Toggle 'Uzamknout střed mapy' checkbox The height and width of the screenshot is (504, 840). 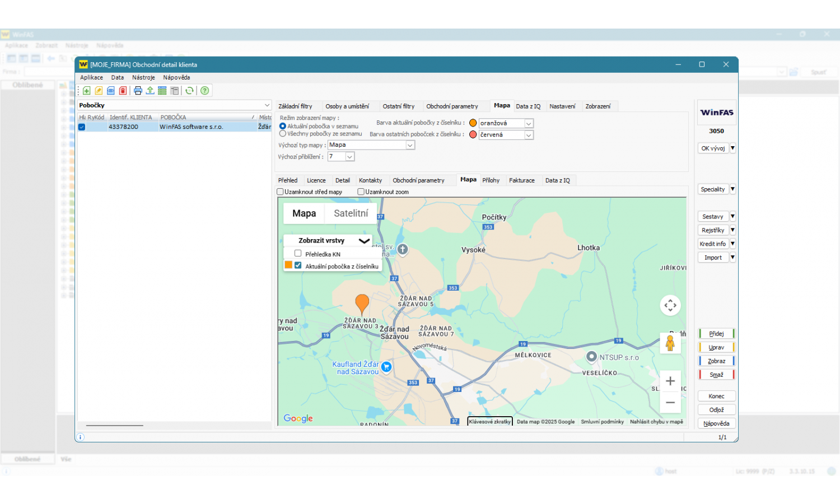point(280,192)
